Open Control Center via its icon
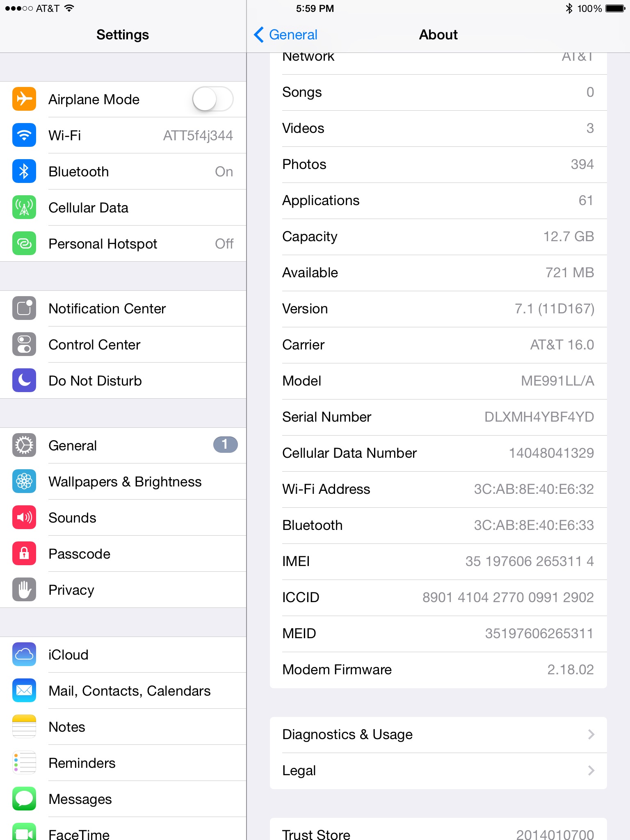 click(24, 344)
